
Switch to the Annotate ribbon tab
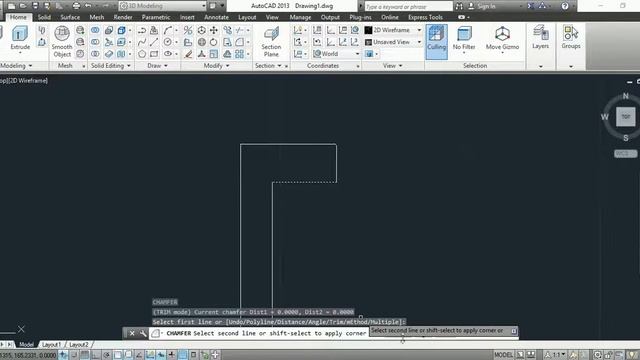[x=216, y=17]
